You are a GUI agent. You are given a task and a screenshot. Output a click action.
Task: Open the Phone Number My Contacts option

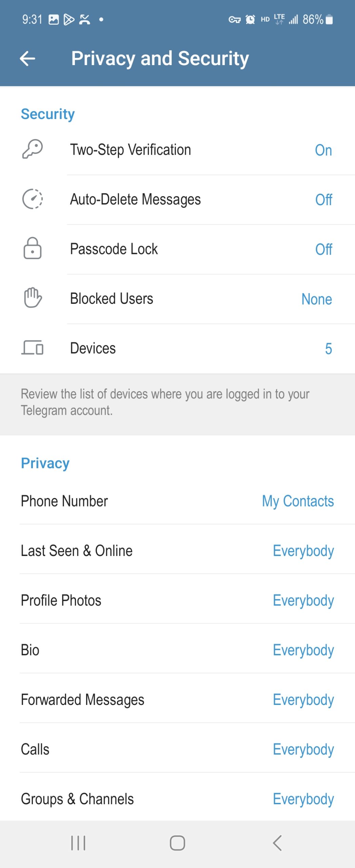[177, 501]
